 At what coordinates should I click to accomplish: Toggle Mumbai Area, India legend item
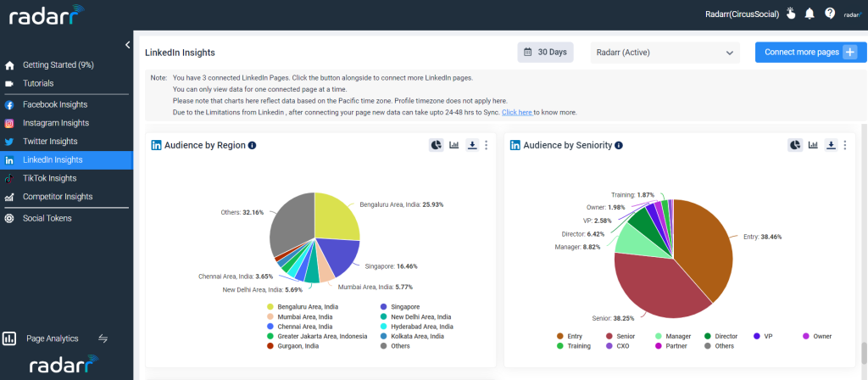click(x=300, y=317)
